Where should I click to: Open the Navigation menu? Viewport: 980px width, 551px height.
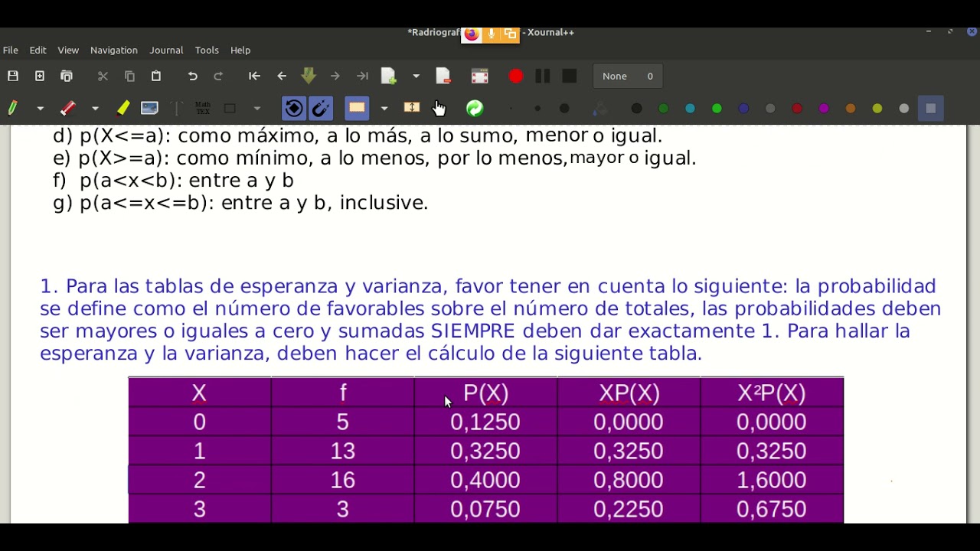(114, 50)
